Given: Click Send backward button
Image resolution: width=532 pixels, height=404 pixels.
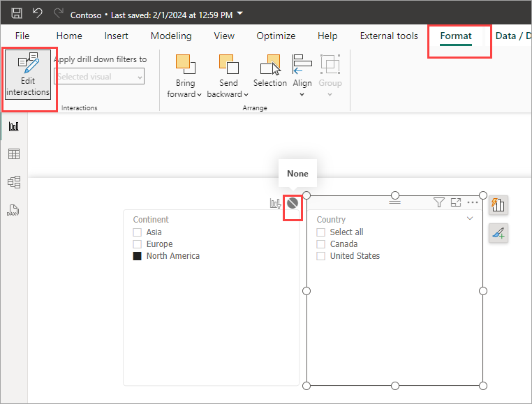Looking at the screenshot, I should 228,76.
